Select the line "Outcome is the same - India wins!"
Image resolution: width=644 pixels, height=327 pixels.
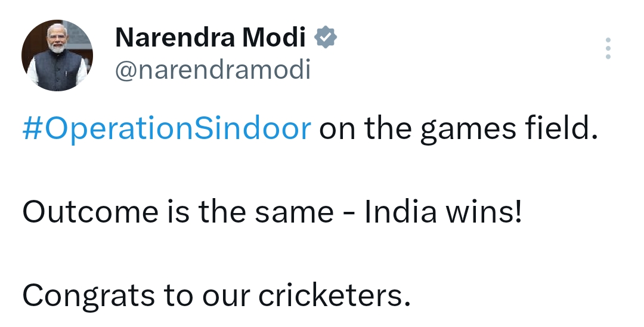272,212
